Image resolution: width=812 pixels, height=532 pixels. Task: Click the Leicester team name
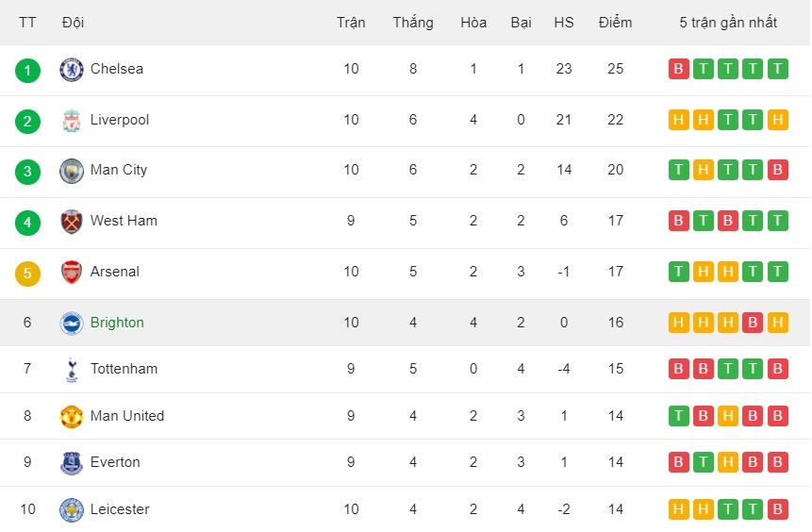[120, 509]
